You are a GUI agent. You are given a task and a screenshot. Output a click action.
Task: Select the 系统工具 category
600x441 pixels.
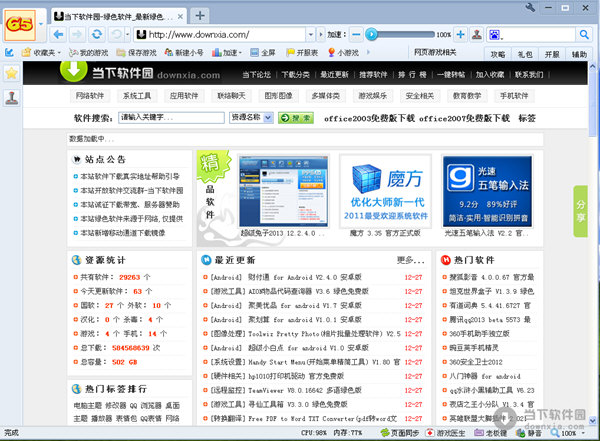137,96
